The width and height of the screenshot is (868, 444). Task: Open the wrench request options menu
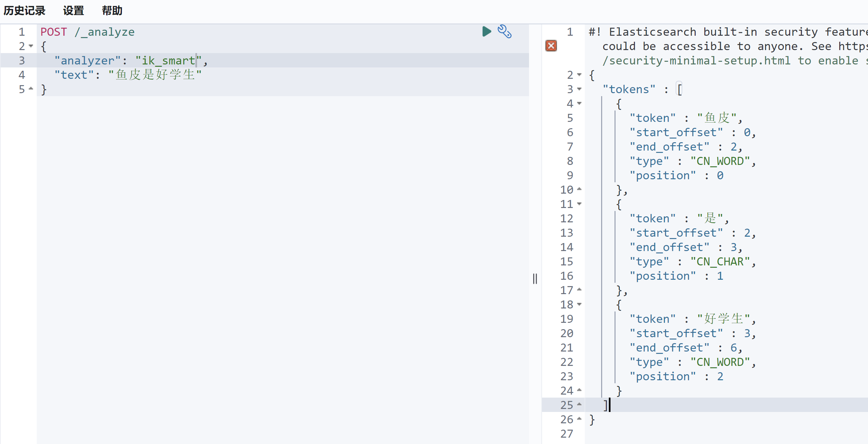(x=504, y=32)
